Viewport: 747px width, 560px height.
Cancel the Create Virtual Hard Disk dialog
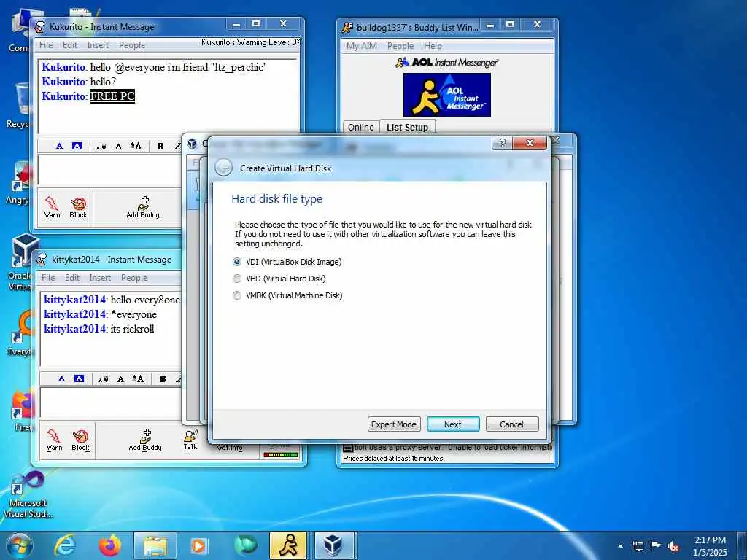tap(511, 424)
